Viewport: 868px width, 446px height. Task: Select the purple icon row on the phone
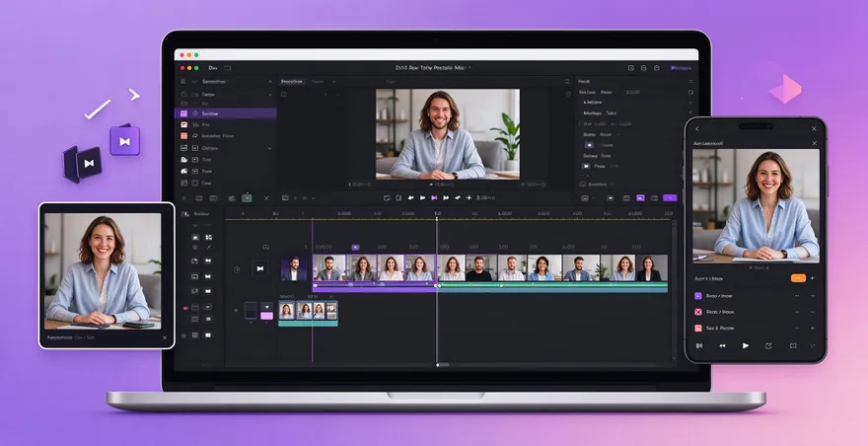(756, 296)
